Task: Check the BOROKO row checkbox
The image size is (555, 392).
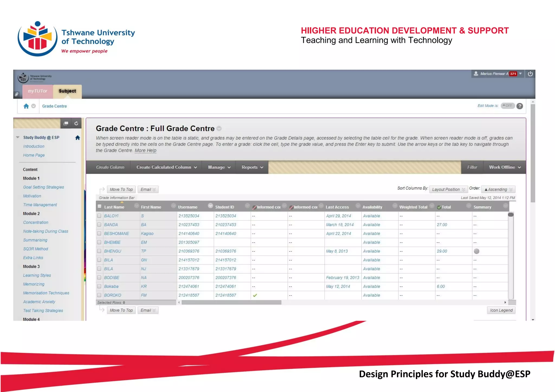Action: [99, 295]
